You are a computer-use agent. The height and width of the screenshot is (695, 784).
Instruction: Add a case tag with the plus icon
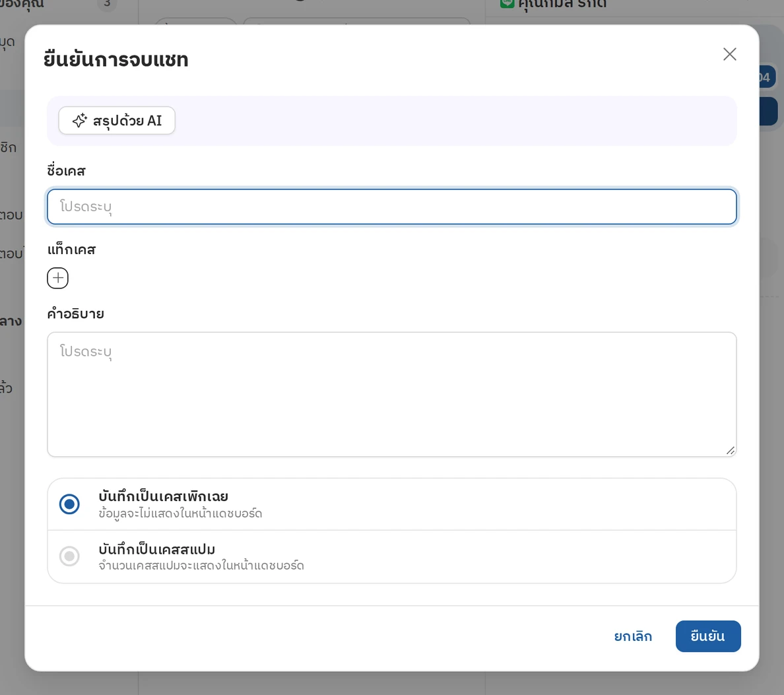(x=57, y=278)
